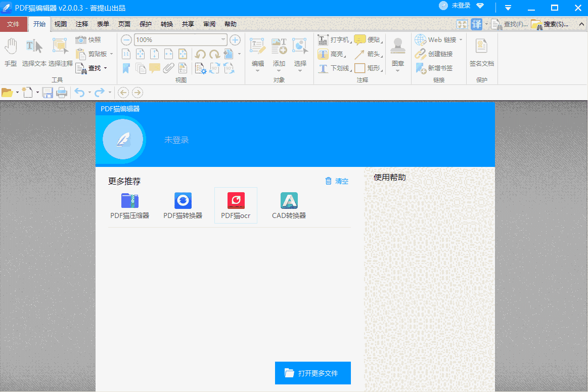The height and width of the screenshot is (392, 588).
Task: Click the print icon in quick toolbar
Action: click(x=62, y=93)
